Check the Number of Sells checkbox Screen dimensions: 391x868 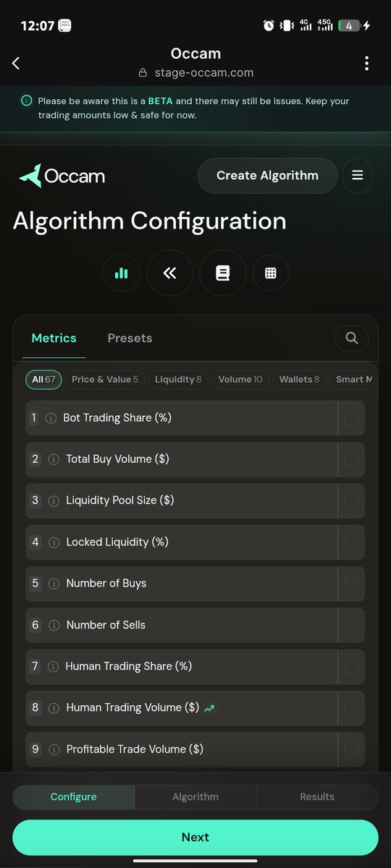pos(351,625)
